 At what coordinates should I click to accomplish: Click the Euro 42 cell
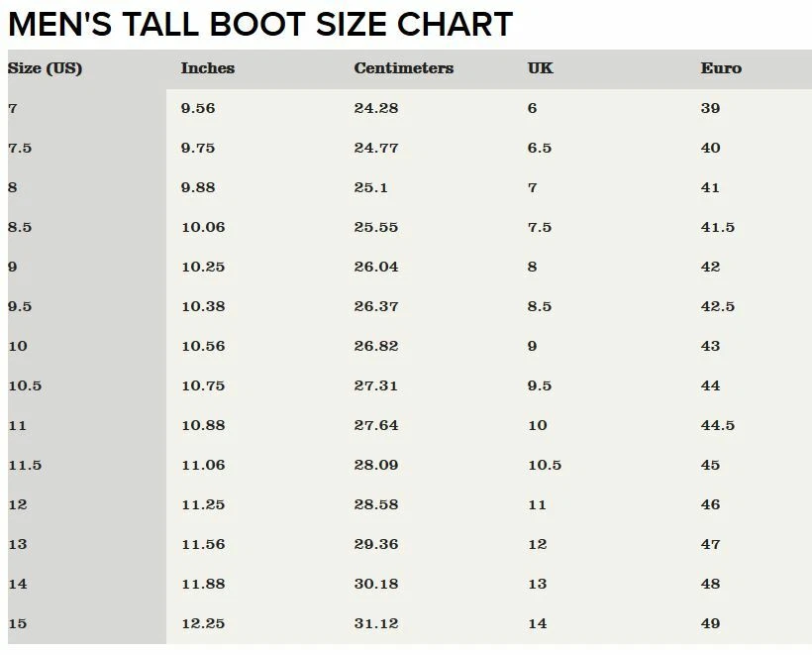point(711,267)
